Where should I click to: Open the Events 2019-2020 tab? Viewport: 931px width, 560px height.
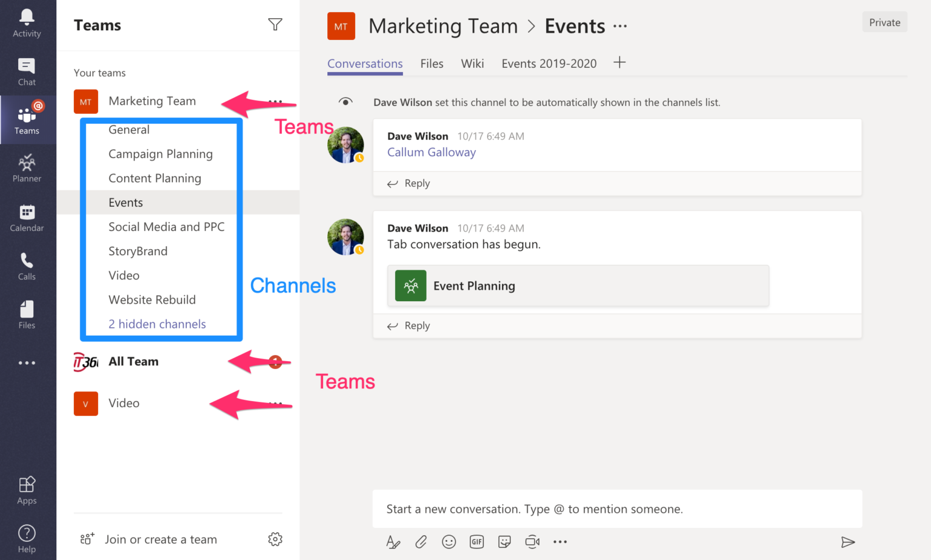tap(549, 64)
